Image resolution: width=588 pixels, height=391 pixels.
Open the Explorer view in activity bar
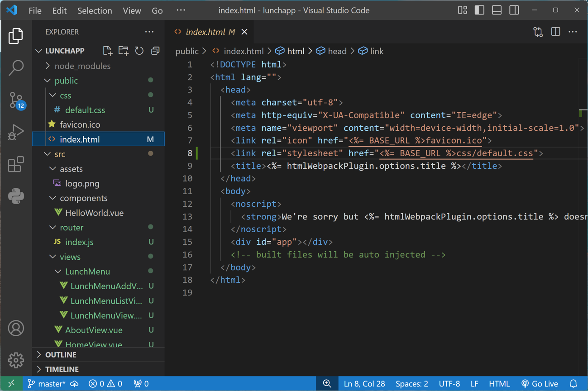point(16,36)
